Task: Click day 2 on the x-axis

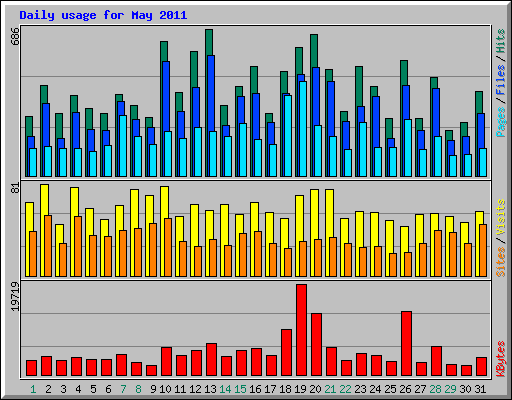Action: 48,389
